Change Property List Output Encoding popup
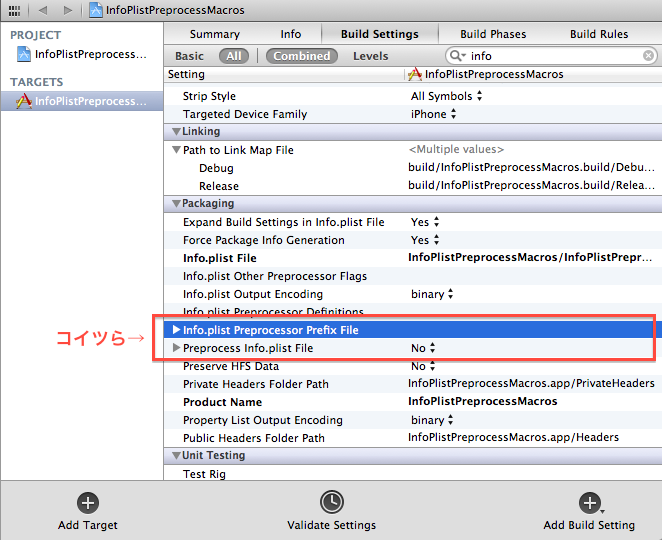 432,420
